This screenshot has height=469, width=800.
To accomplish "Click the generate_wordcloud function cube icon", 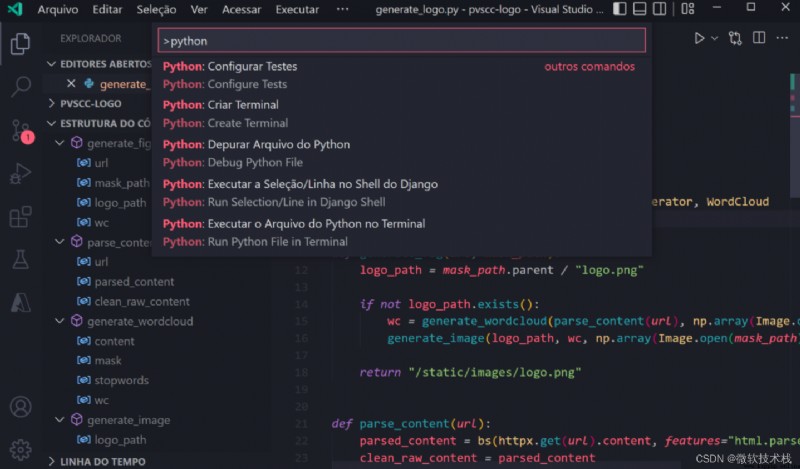I will click(x=77, y=320).
